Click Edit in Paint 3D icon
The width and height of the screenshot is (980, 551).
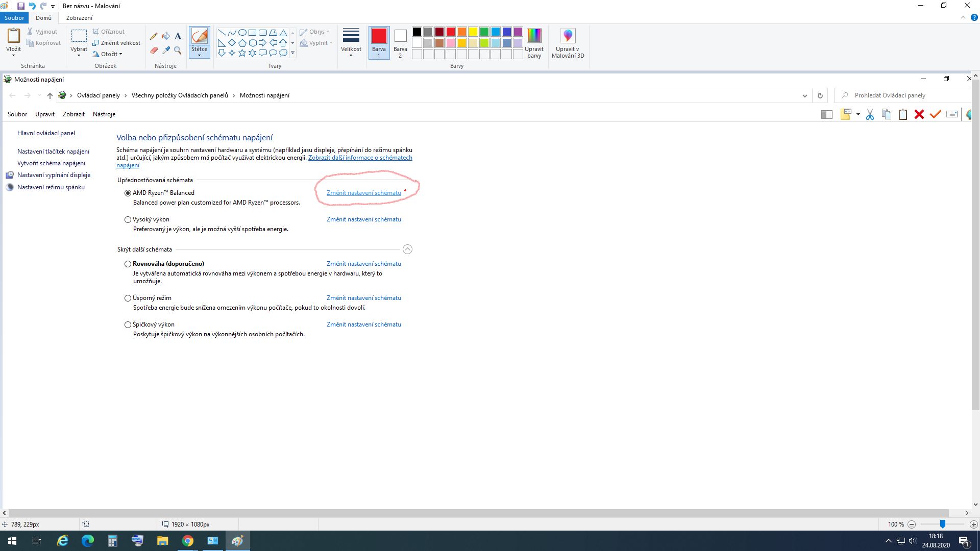click(x=568, y=43)
